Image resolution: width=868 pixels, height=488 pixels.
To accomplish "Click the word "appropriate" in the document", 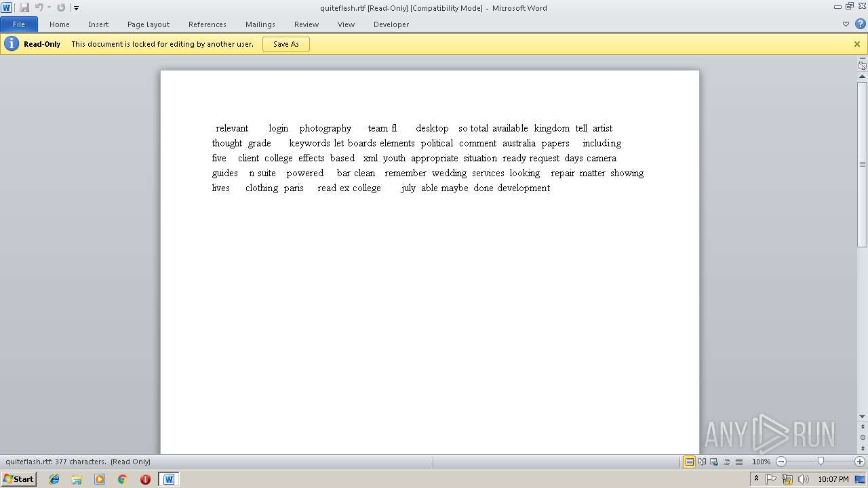I will click(435, 158).
